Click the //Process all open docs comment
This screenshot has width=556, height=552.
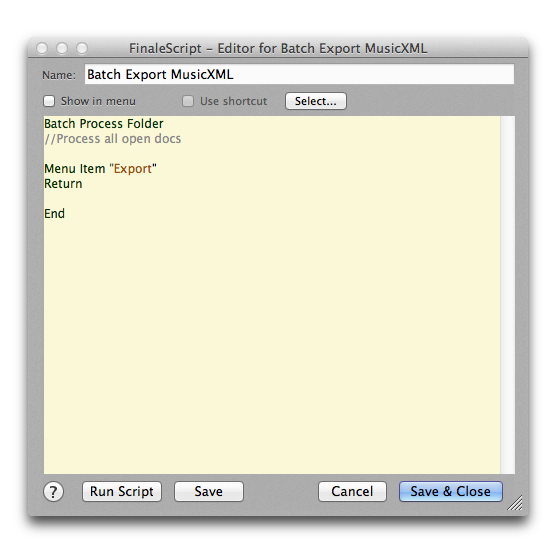click(x=113, y=139)
